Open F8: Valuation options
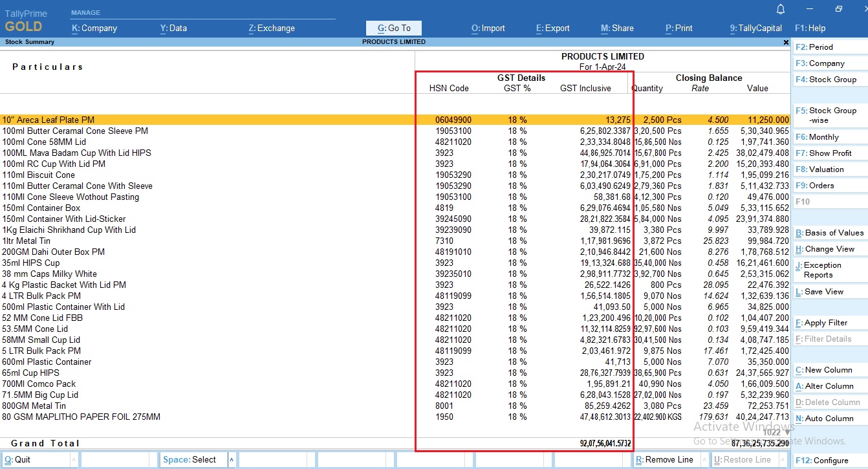 click(823, 169)
